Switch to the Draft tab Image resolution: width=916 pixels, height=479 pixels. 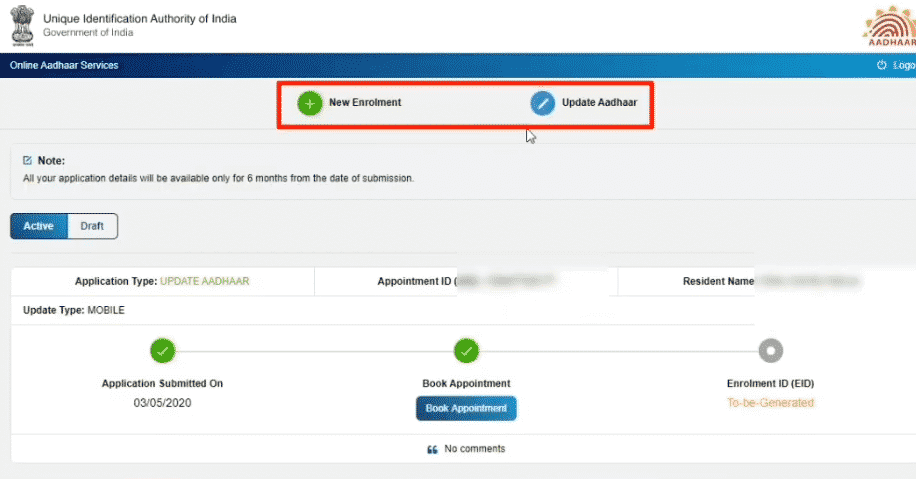point(92,226)
